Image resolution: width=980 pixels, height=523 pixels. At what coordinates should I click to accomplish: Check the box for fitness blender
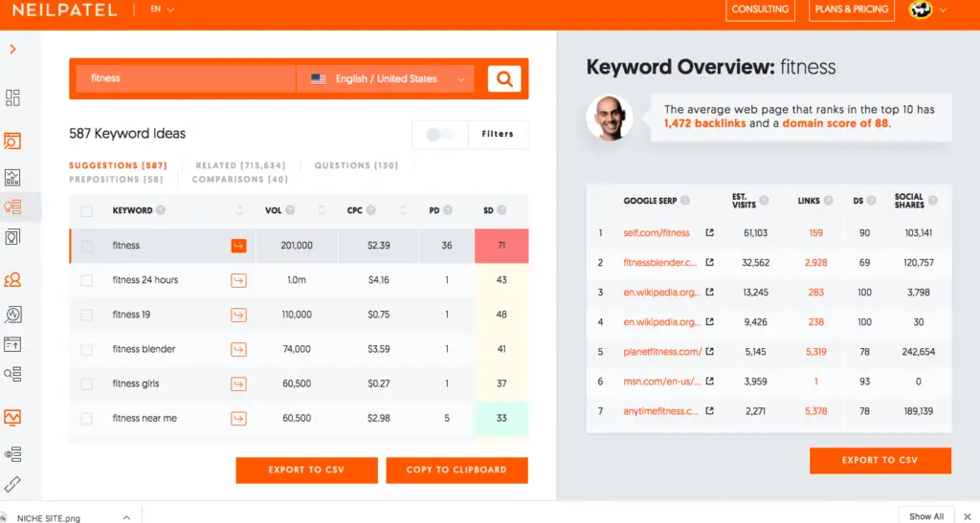87,350
